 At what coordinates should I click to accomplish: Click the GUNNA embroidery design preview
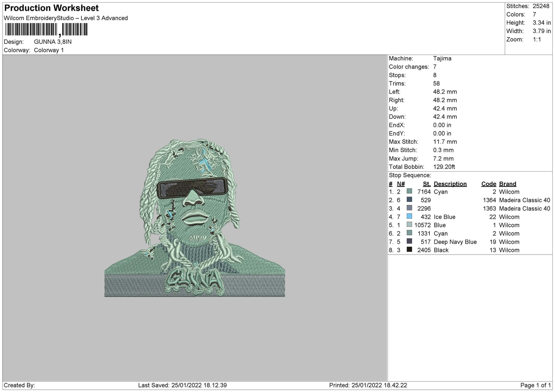click(195, 218)
